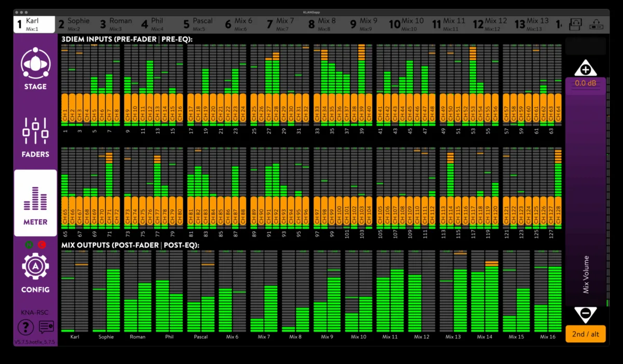Click the stacked headphones device icon
This screenshot has height=364, width=623.
click(575, 24)
